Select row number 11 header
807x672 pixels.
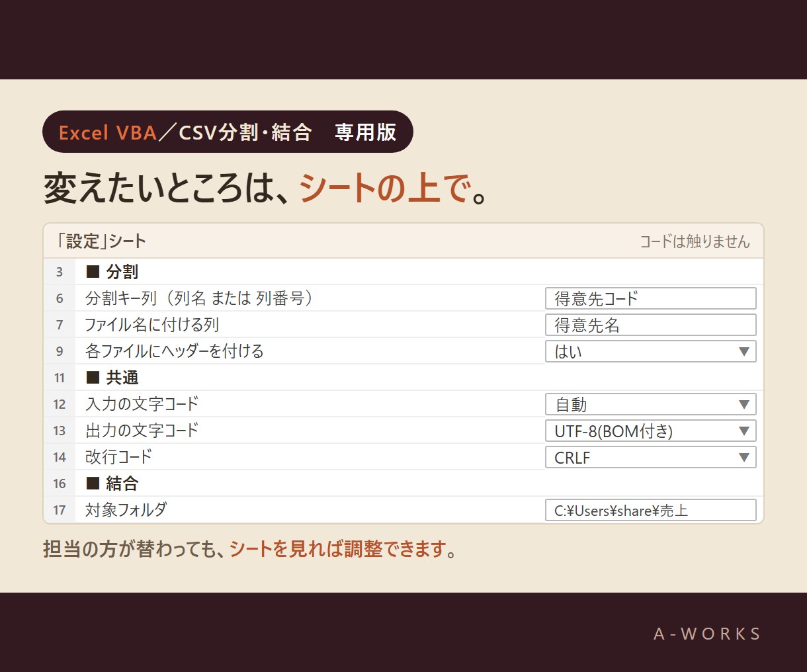point(60,378)
